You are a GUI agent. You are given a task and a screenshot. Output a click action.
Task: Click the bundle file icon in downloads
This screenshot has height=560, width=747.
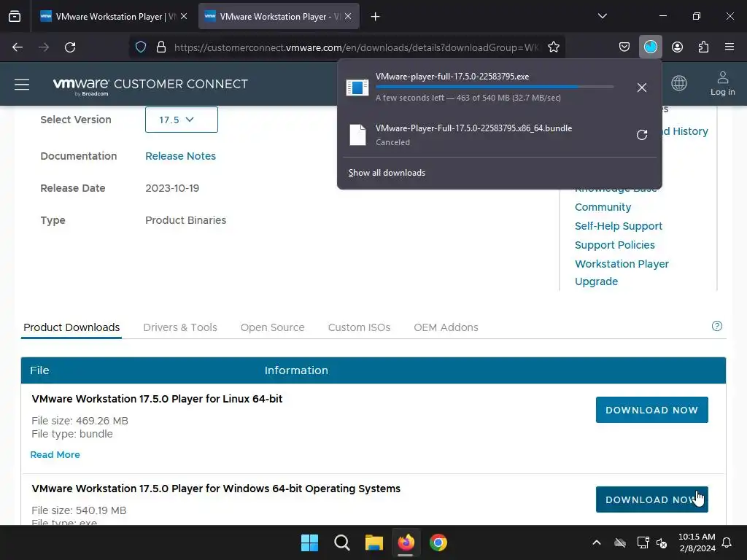tap(357, 135)
